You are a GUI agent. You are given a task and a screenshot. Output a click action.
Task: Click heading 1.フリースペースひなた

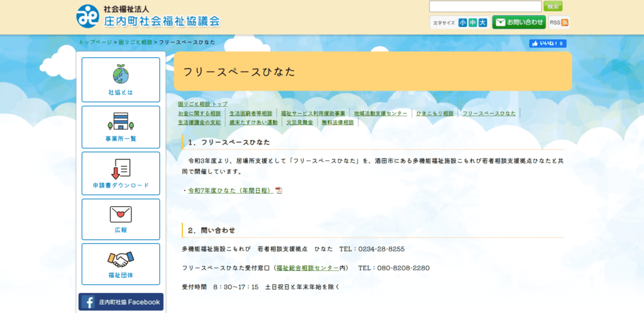pos(229,142)
